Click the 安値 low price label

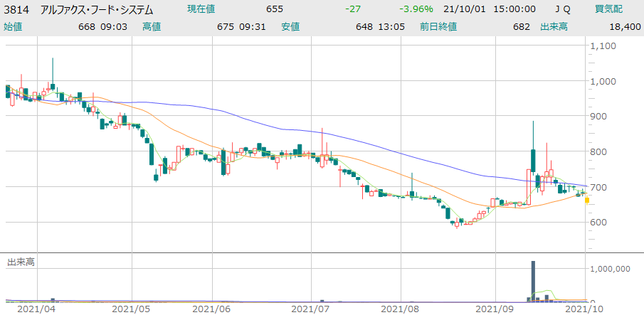(290, 26)
